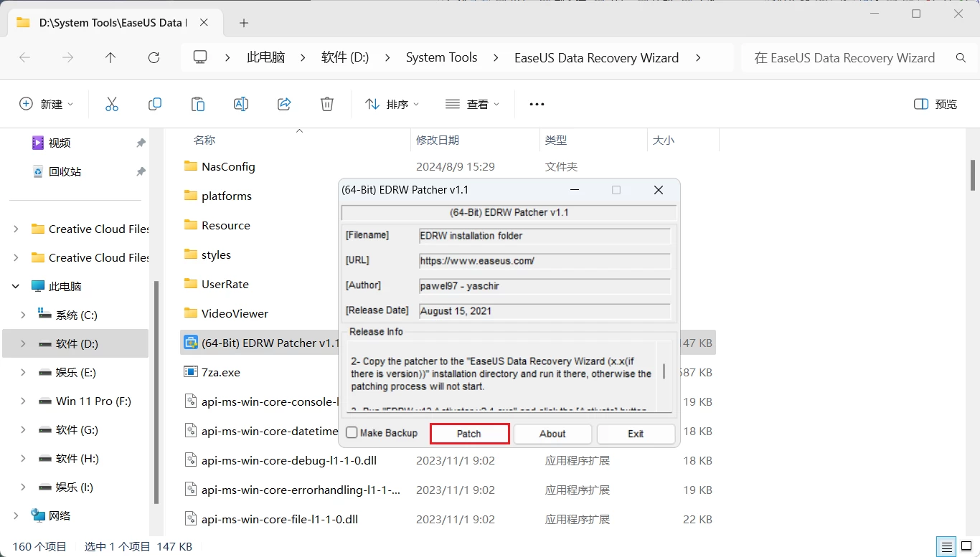
Task: Click the About button in patcher
Action: (x=552, y=434)
